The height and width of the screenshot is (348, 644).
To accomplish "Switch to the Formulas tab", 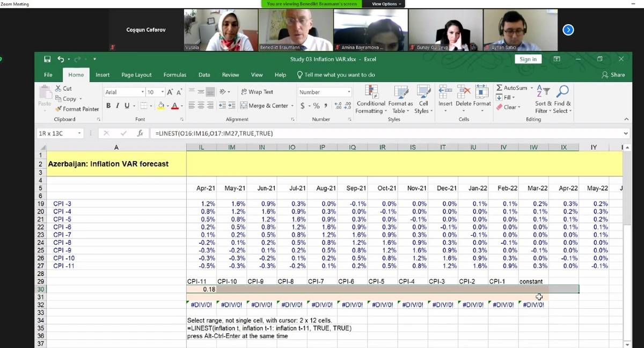I will [x=175, y=75].
